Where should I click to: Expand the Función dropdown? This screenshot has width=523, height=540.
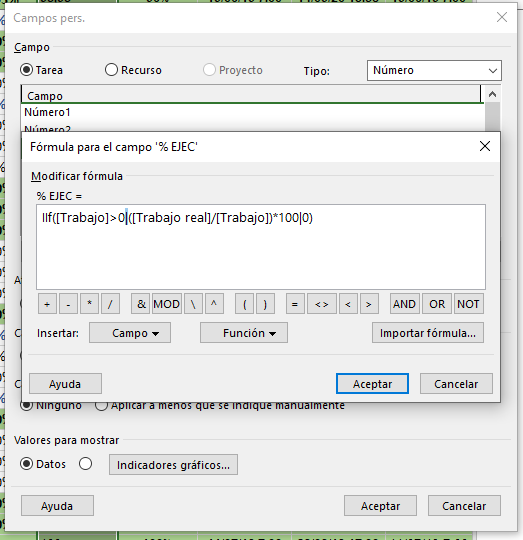click(244, 333)
